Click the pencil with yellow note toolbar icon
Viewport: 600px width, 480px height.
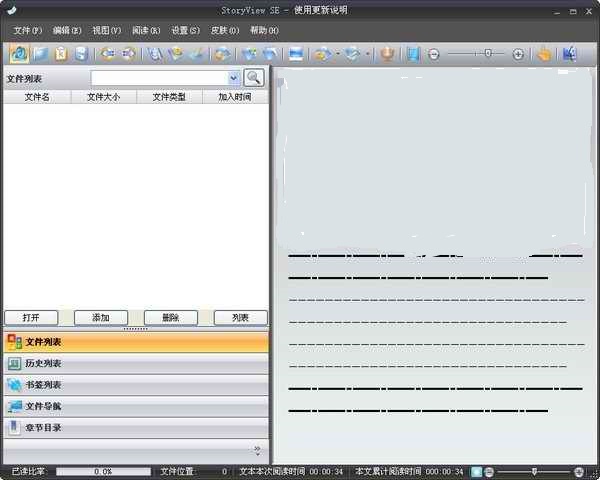pos(176,54)
